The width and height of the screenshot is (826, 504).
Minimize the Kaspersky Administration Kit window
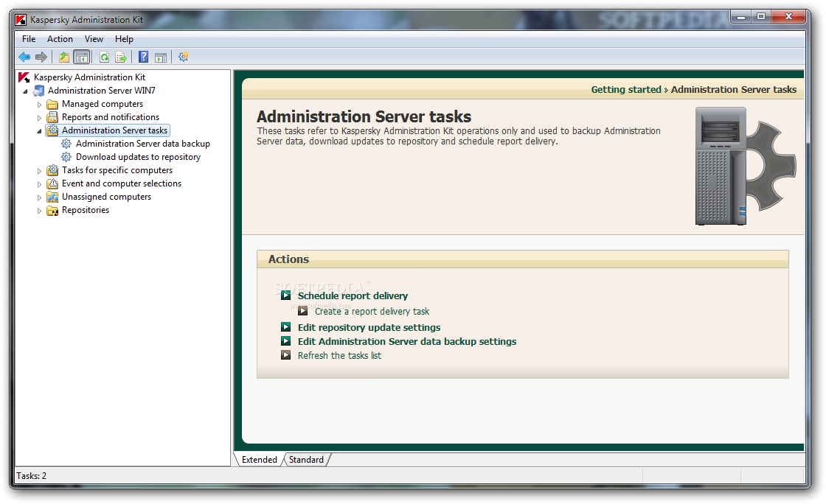(x=741, y=16)
